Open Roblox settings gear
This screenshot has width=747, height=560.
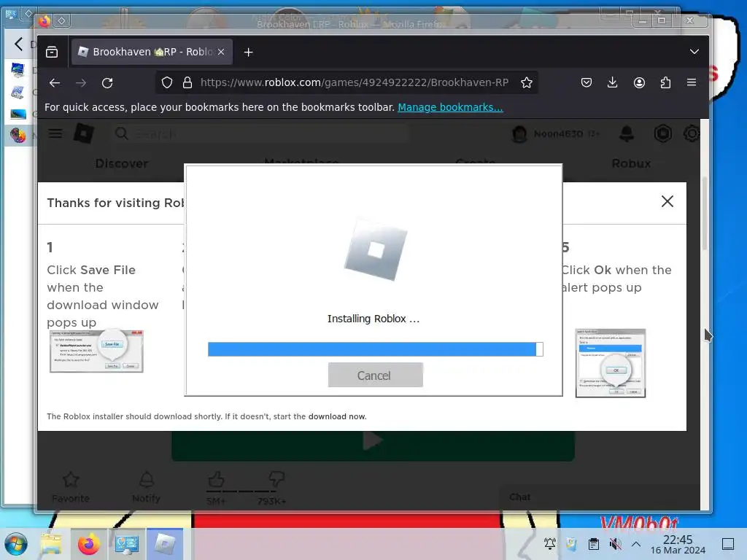click(692, 134)
